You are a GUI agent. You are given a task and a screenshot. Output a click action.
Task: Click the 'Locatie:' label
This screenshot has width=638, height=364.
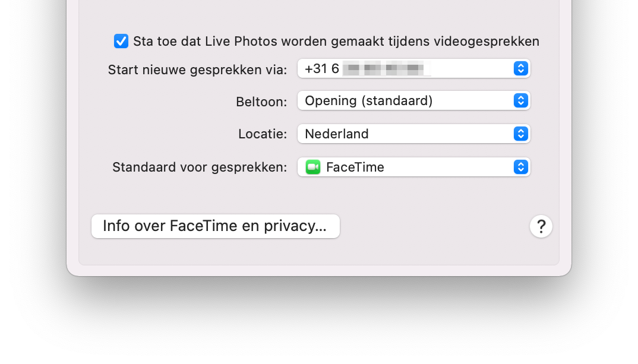(263, 134)
